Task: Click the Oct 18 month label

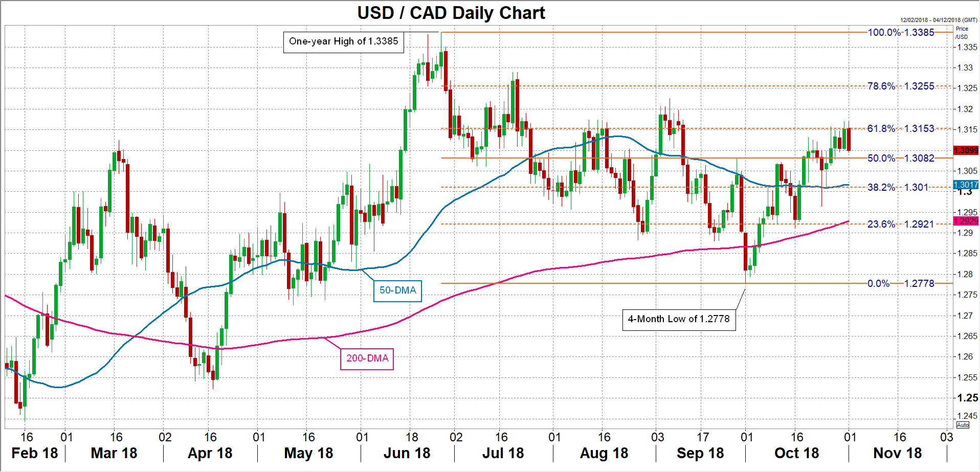Action: 796,453
